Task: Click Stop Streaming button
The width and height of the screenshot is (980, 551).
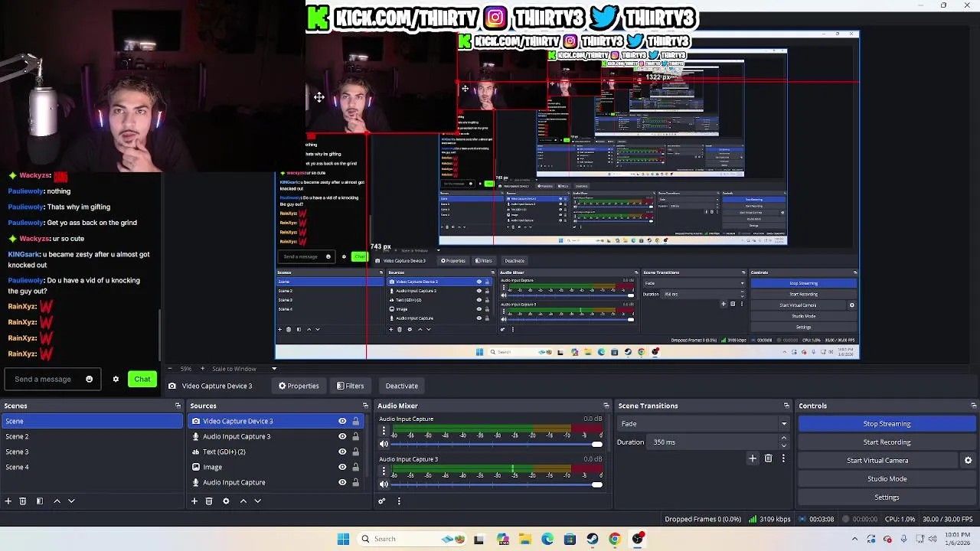Action: pyautogui.click(x=887, y=423)
